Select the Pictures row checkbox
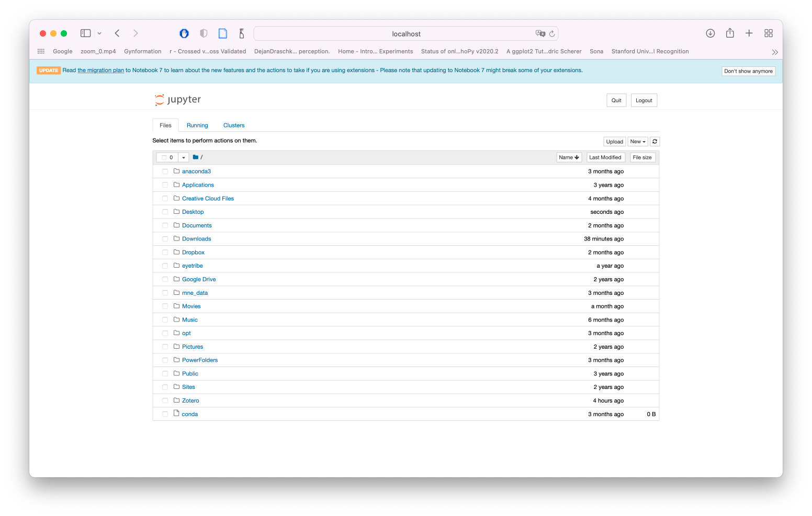The image size is (812, 516). pos(165,347)
